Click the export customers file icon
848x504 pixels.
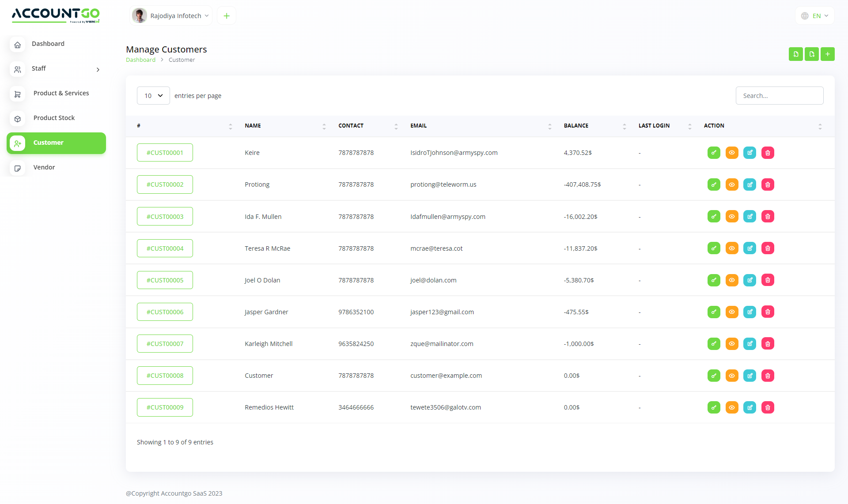pyautogui.click(x=811, y=54)
